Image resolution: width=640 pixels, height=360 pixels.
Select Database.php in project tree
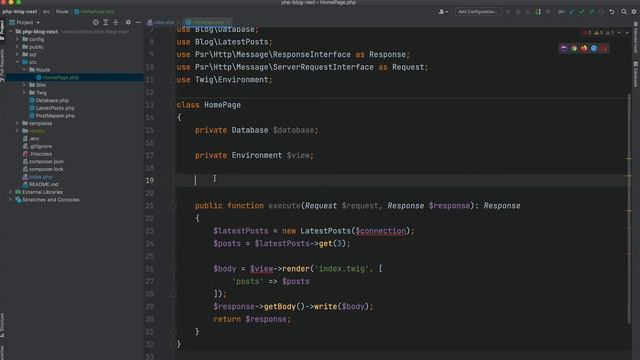click(x=49, y=100)
